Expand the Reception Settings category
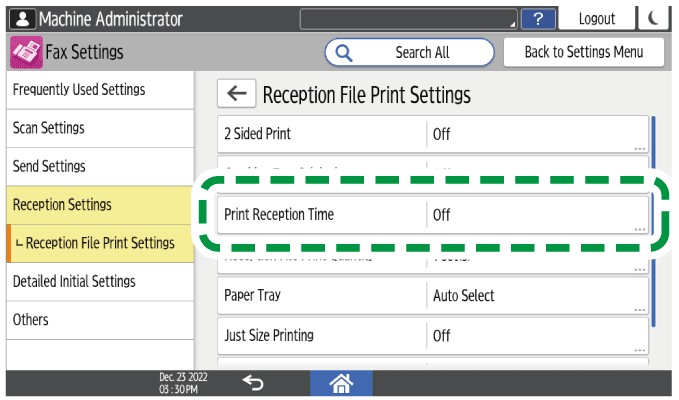 (98, 204)
